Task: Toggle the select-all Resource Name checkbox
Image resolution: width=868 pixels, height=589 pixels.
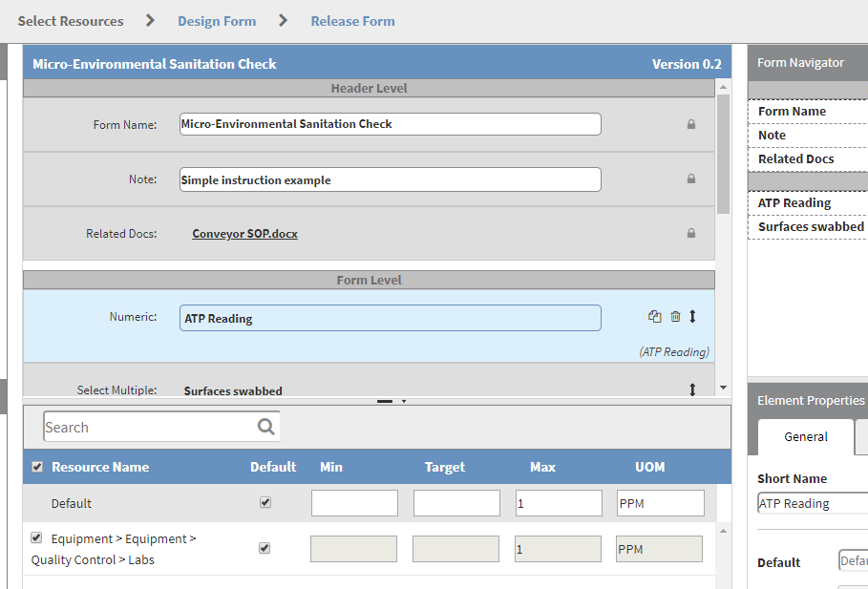Action: [37, 467]
